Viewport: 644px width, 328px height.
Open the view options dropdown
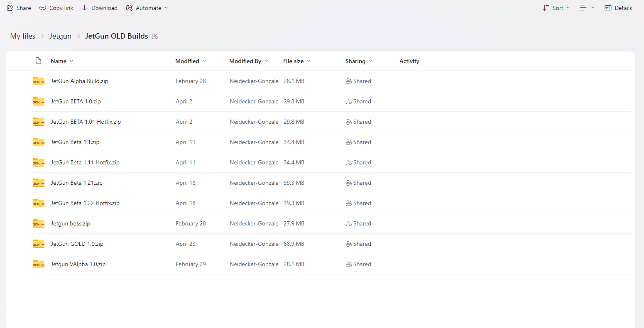tap(587, 8)
